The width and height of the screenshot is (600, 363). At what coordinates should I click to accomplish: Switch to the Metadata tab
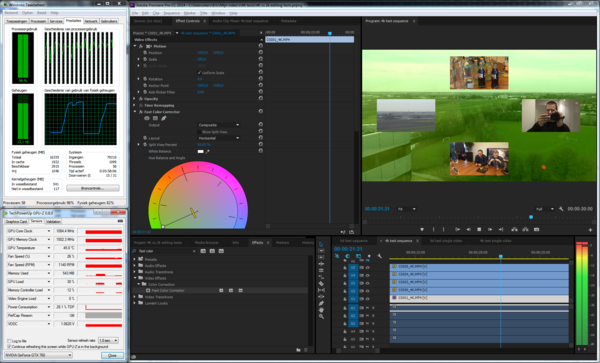coord(289,21)
